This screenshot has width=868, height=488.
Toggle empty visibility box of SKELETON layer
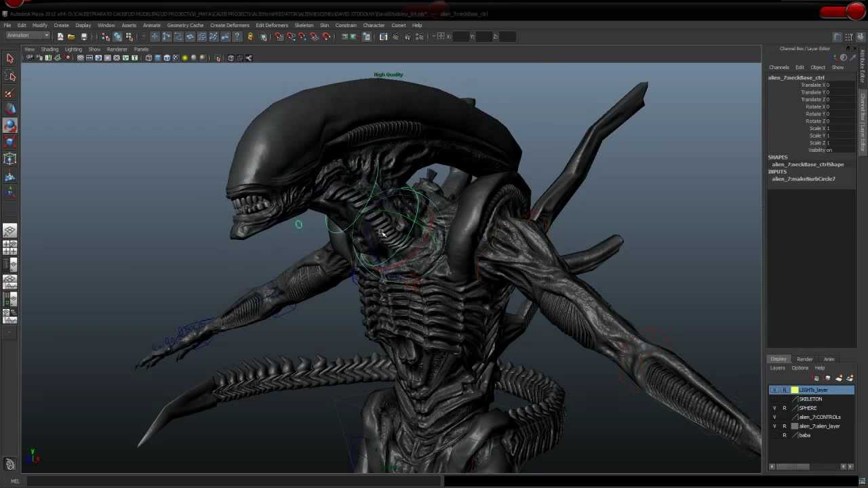coord(774,399)
